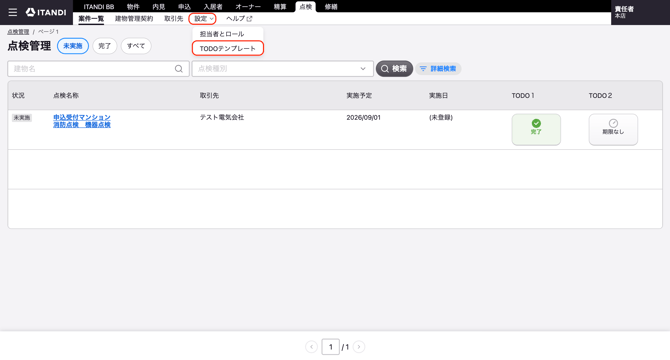Click the 実施日 column header

click(438, 96)
